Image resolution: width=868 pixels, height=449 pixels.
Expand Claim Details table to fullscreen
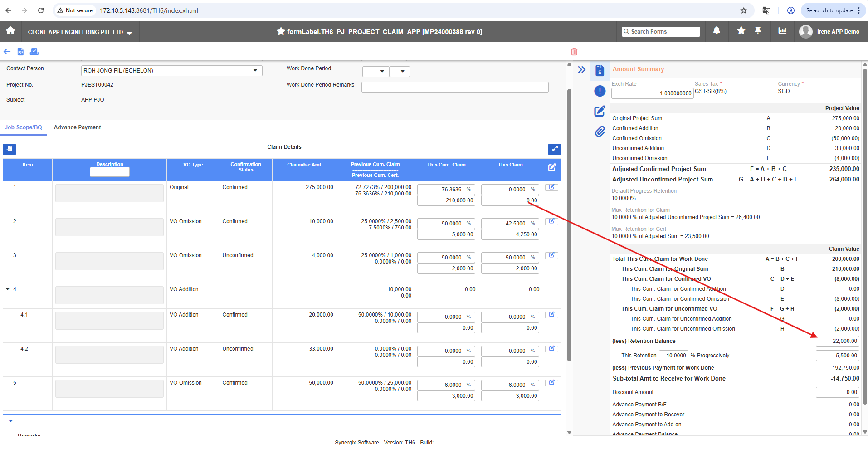[555, 149]
